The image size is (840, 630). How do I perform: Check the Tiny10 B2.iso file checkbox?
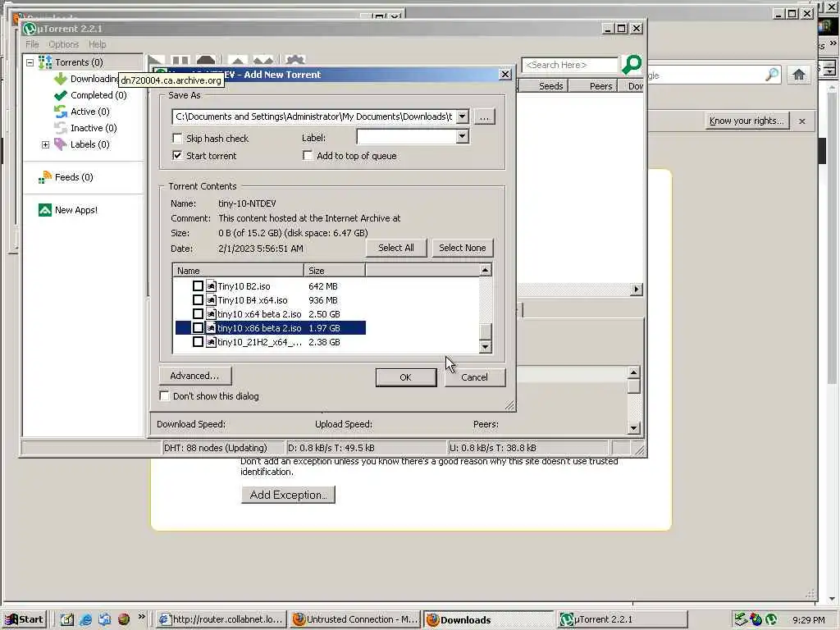pyautogui.click(x=198, y=286)
